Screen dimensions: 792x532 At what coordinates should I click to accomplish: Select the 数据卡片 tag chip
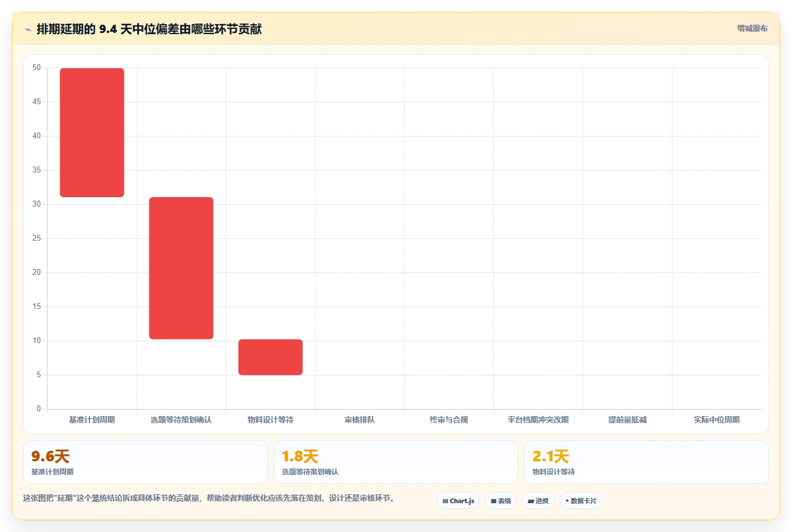click(x=581, y=501)
